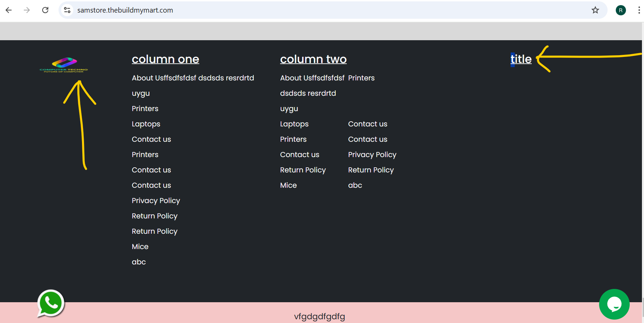Viewport: 644px width, 323px height.
Task: Click the "title" heading link
Action: tap(521, 59)
